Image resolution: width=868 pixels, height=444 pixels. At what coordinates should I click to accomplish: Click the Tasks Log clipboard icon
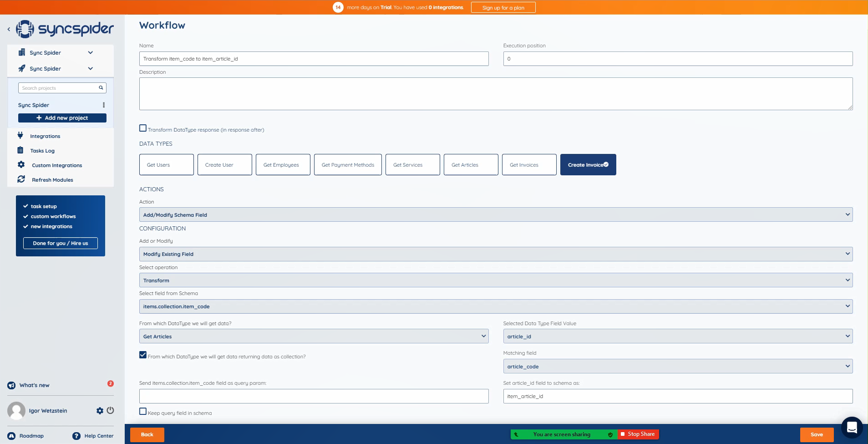pyautogui.click(x=20, y=150)
